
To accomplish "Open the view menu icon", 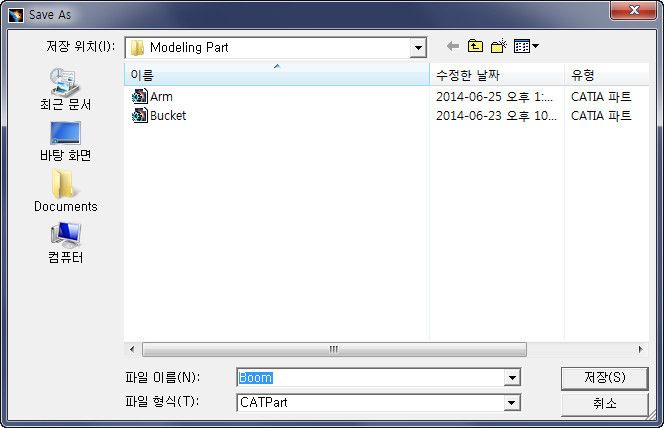I will click(526, 46).
